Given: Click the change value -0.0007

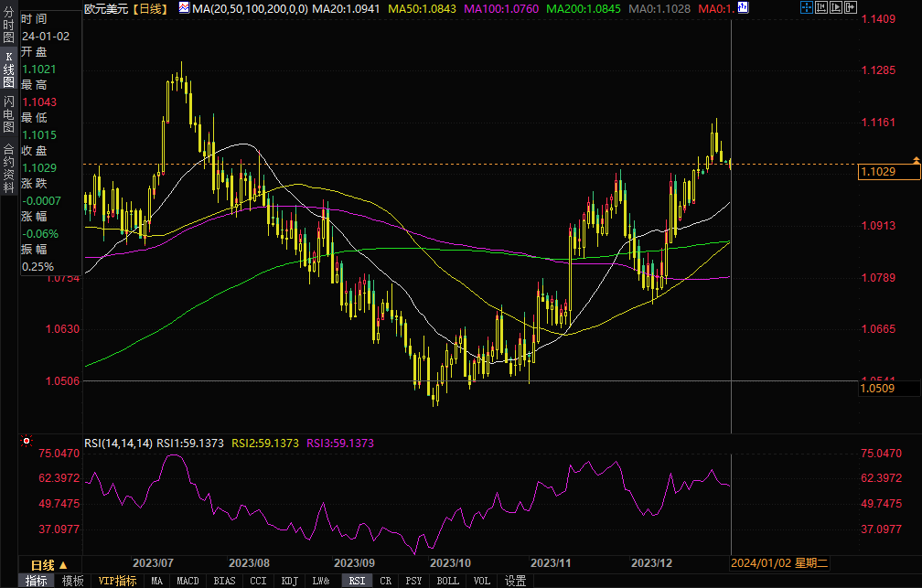Looking at the screenshot, I should [41, 200].
